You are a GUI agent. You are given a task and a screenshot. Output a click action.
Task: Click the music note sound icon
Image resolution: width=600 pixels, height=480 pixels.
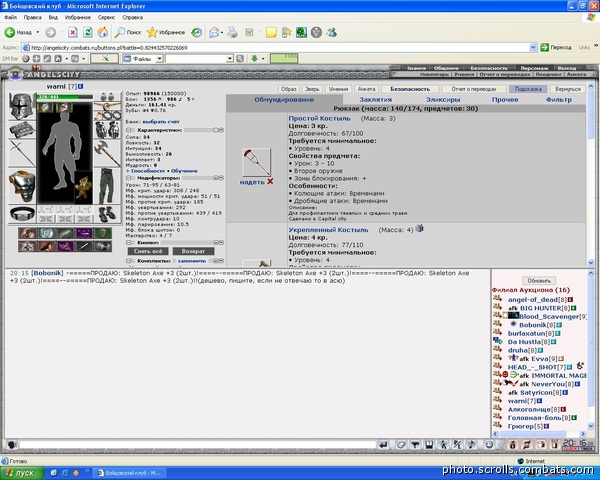click(471, 444)
